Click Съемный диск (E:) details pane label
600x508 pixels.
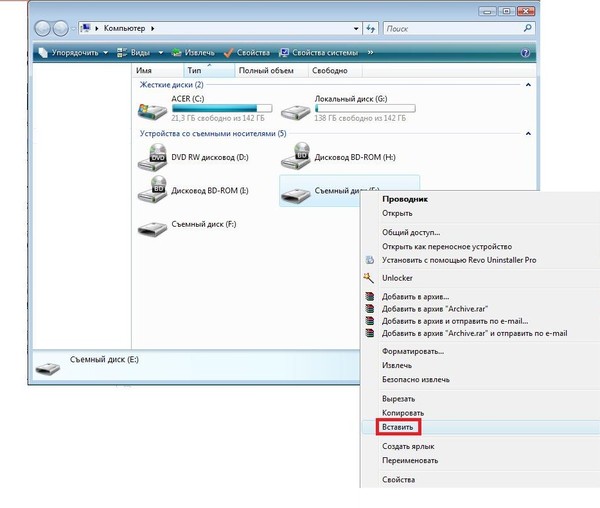coord(104,360)
